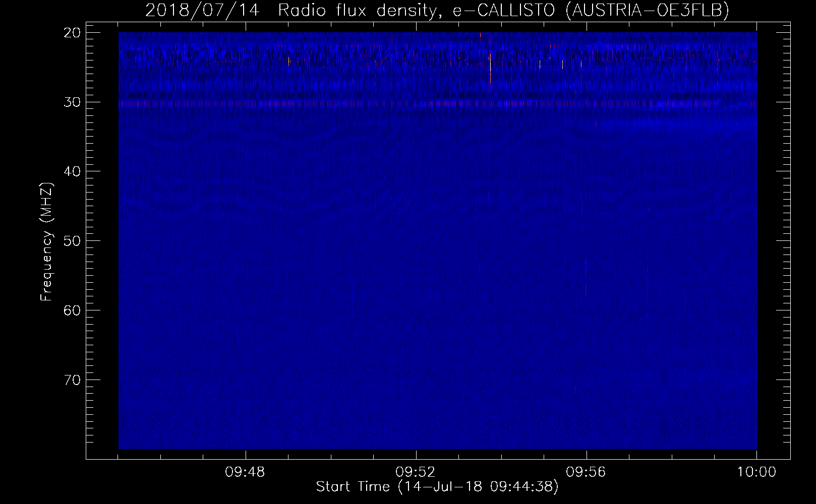816x504 pixels.
Task: Click the 60 MHz frequency tick label
Action: coord(72,310)
